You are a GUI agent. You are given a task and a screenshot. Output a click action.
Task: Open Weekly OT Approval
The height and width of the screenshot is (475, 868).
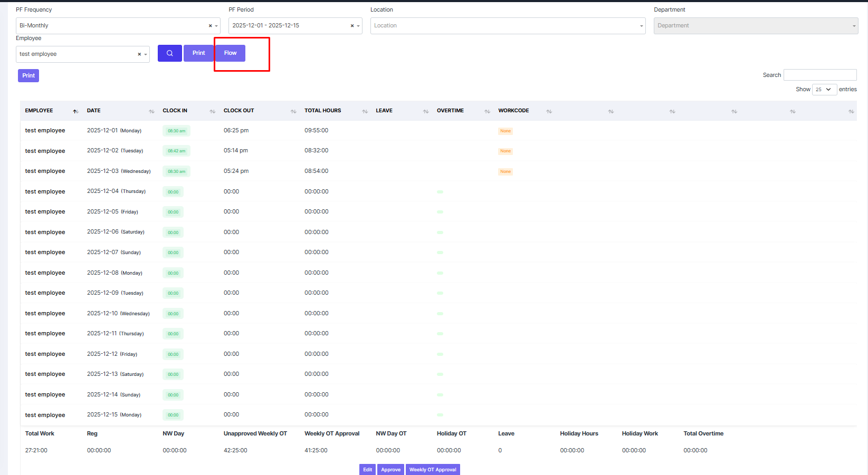[433, 469]
